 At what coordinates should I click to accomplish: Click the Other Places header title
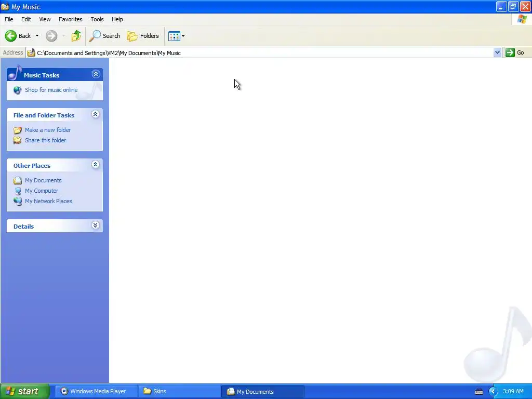[32, 166]
